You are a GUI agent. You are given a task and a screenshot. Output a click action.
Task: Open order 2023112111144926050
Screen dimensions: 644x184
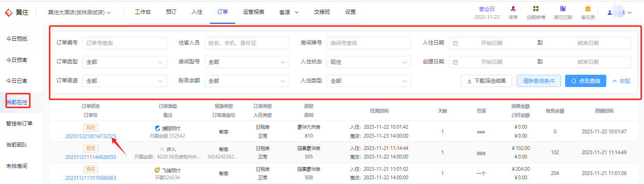click(x=91, y=157)
